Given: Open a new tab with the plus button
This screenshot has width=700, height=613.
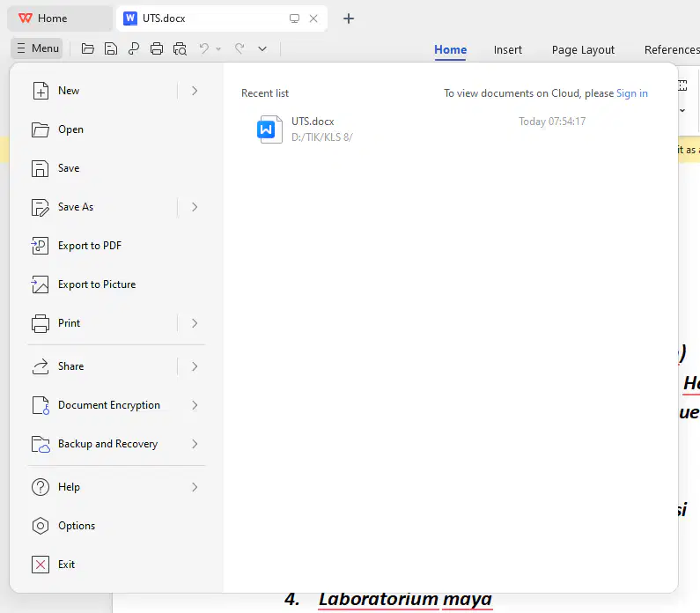Looking at the screenshot, I should (349, 18).
